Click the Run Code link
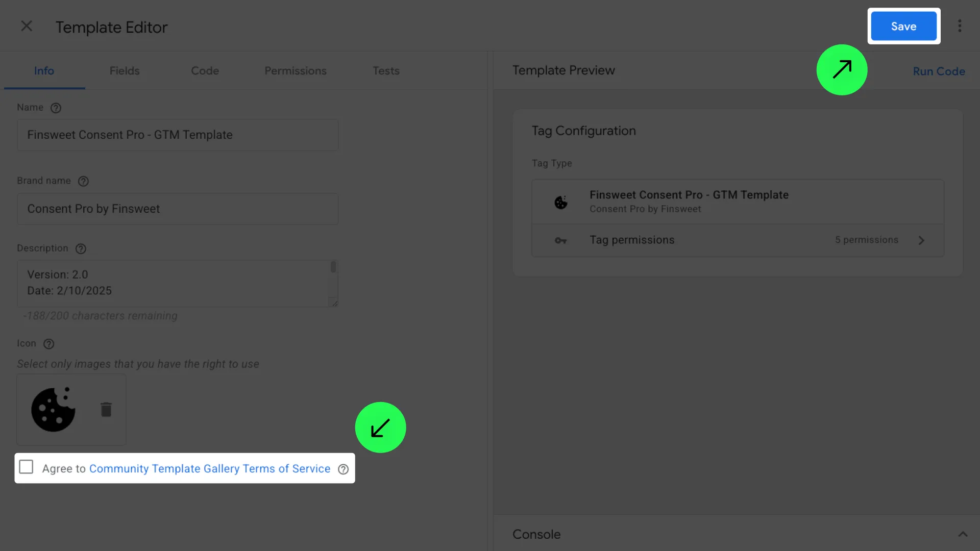 [939, 71]
